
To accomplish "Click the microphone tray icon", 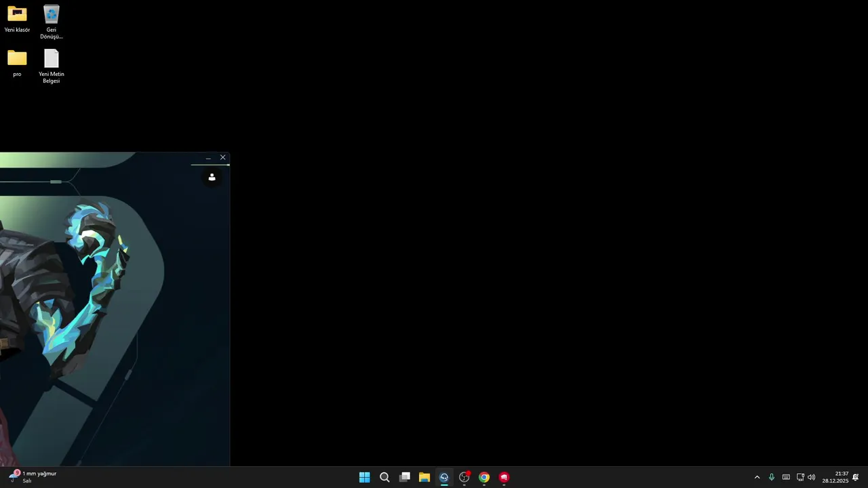I will click(x=772, y=477).
